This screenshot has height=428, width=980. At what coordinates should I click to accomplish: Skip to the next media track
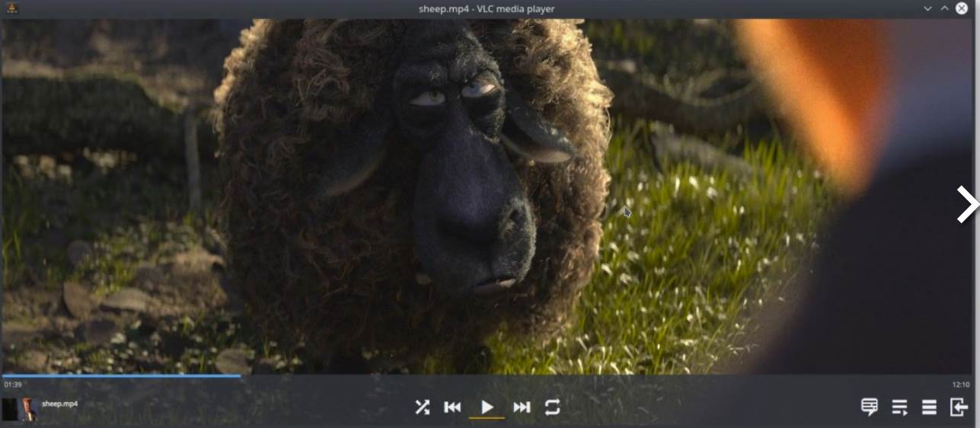pos(522,407)
